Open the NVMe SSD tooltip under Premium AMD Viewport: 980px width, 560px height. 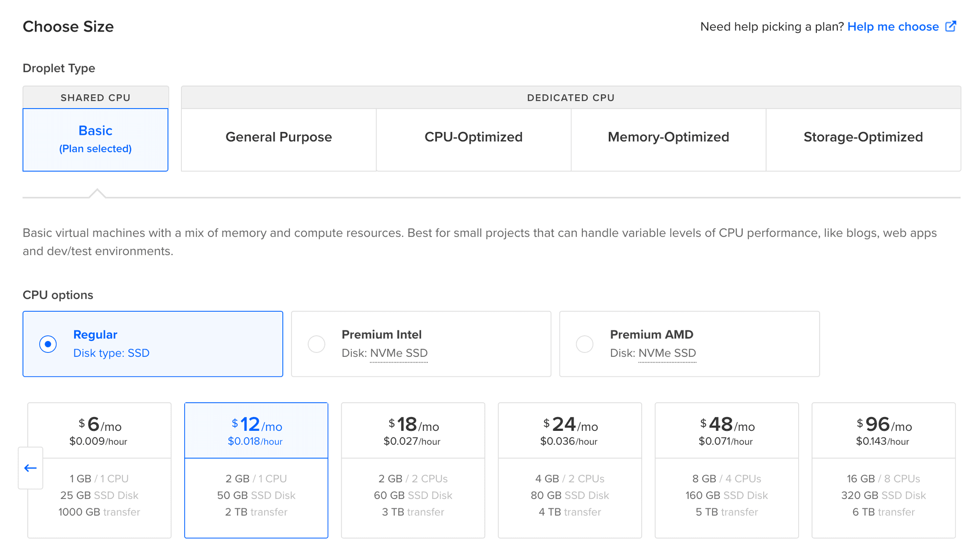[667, 353]
